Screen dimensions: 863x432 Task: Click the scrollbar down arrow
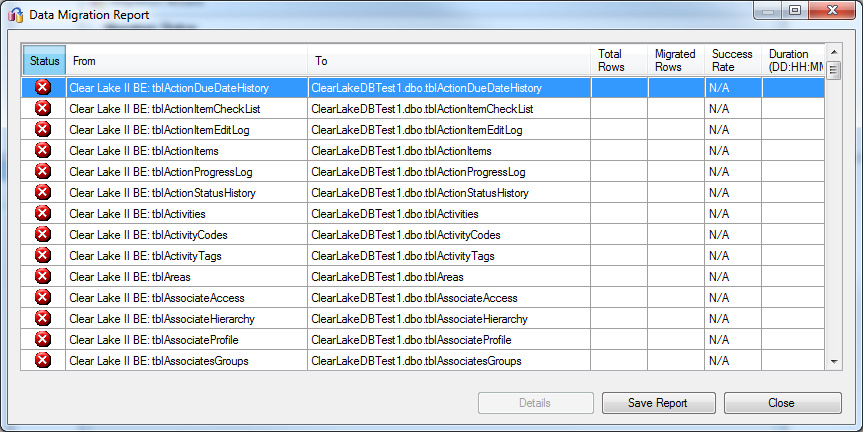click(834, 362)
